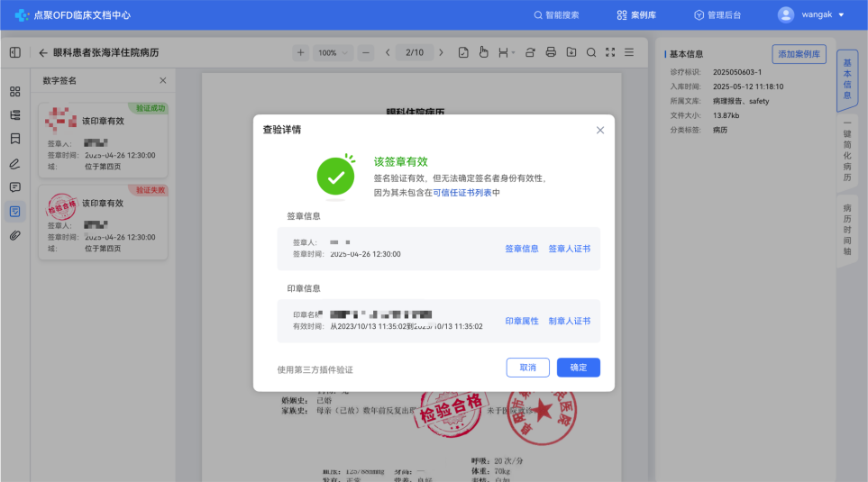Toggle the left sidebar panel icon
Viewport: 868px width, 482px height.
coord(15,52)
